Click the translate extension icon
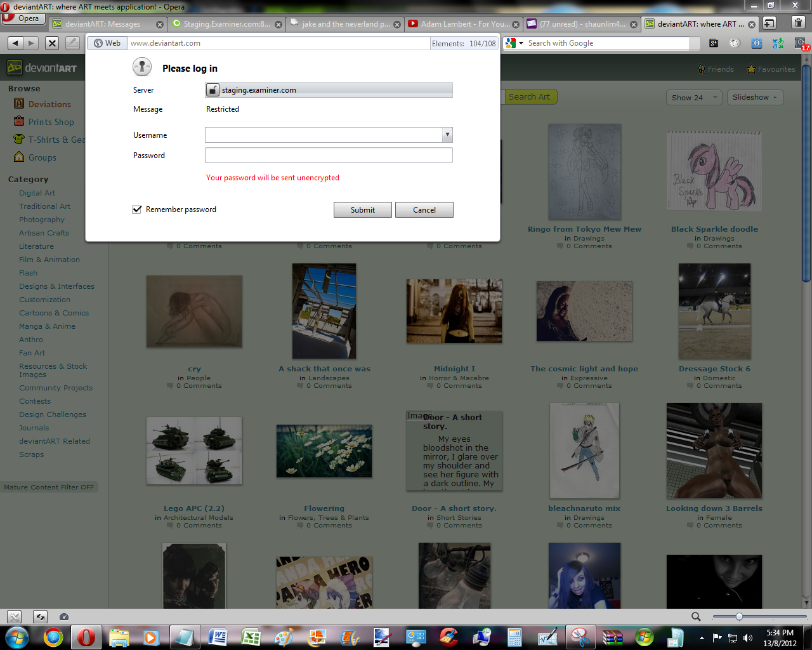Image resolution: width=812 pixels, height=650 pixels. point(778,43)
